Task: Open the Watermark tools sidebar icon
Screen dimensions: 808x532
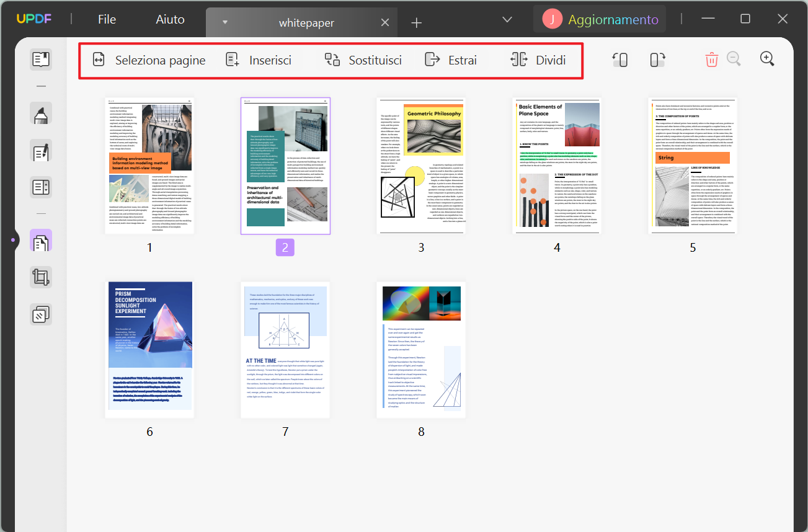Action: pyautogui.click(x=41, y=314)
